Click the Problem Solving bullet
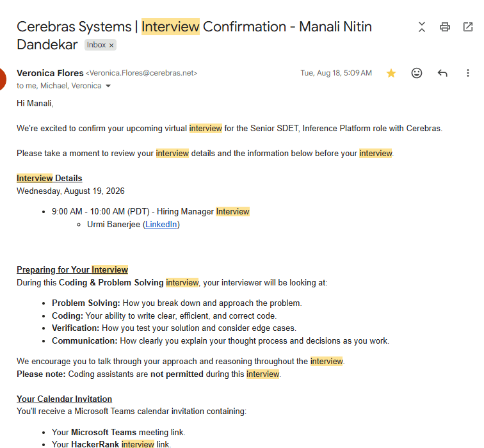484x448 pixels. 177,303
